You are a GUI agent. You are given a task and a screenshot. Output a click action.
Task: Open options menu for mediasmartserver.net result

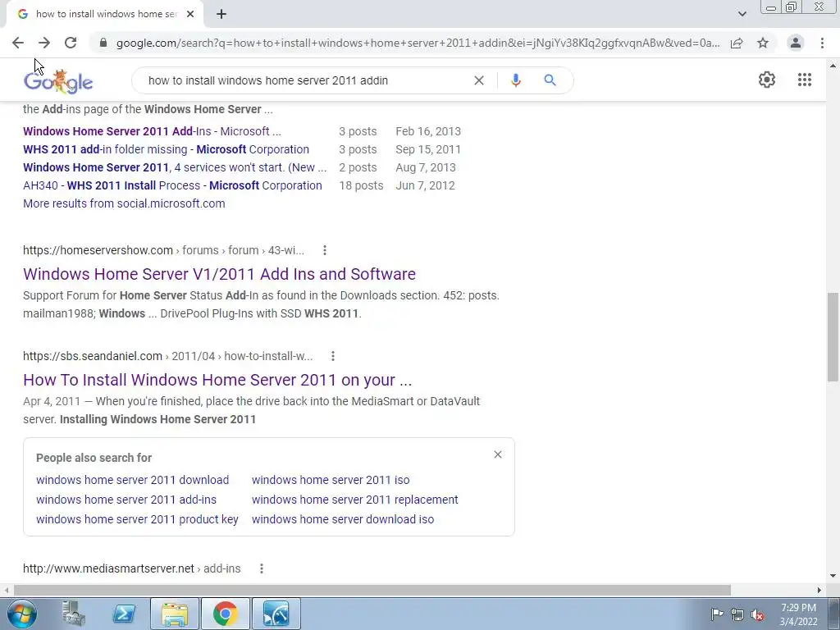tap(262, 569)
